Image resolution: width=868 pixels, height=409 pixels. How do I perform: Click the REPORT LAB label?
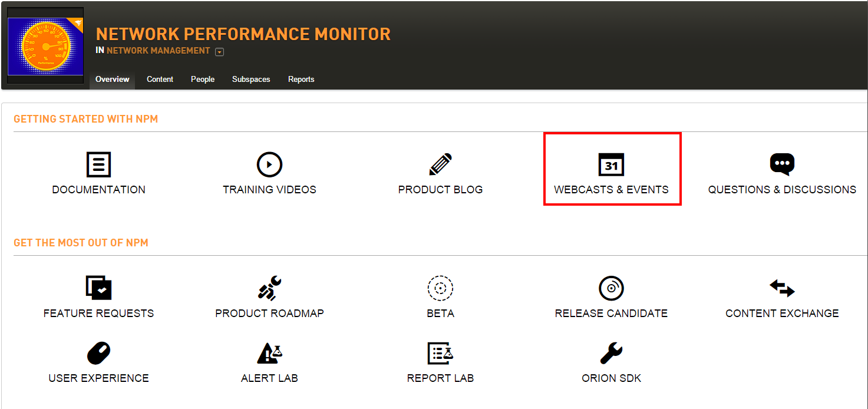pyautogui.click(x=440, y=378)
